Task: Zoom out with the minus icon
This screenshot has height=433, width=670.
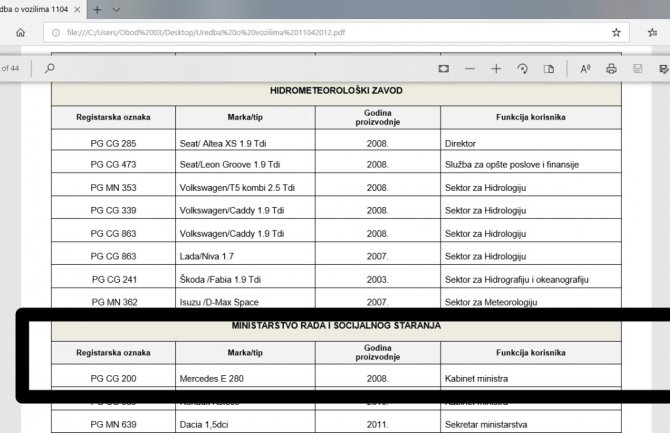Action: point(470,69)
